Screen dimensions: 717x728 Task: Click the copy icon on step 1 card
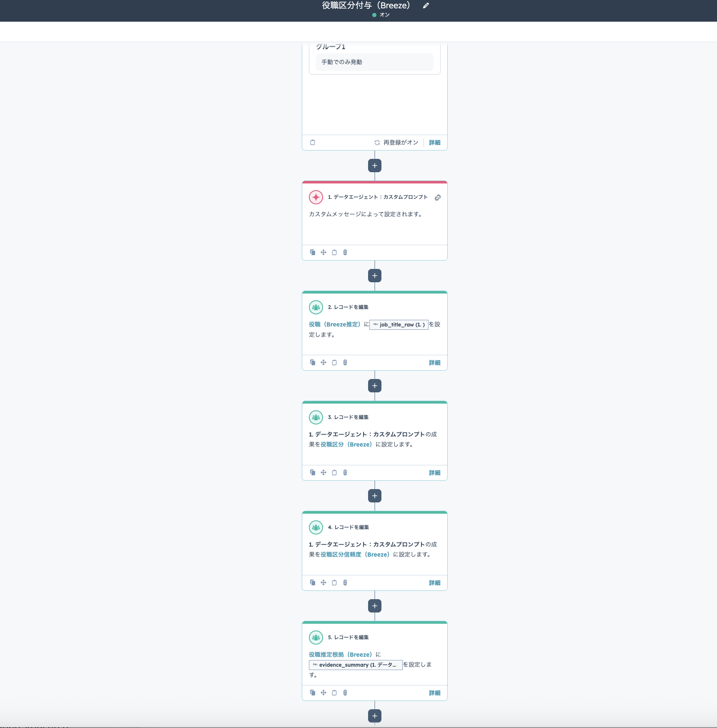(x=313, y=252)
